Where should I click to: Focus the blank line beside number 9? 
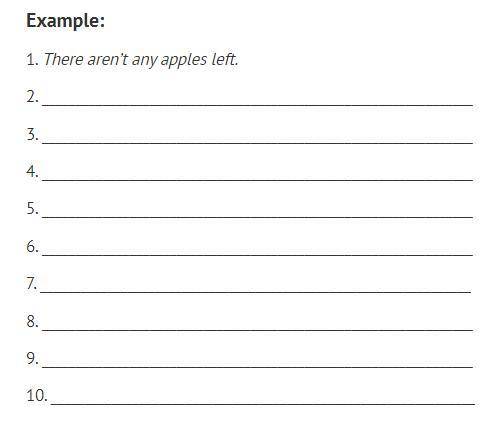point(257,367)
